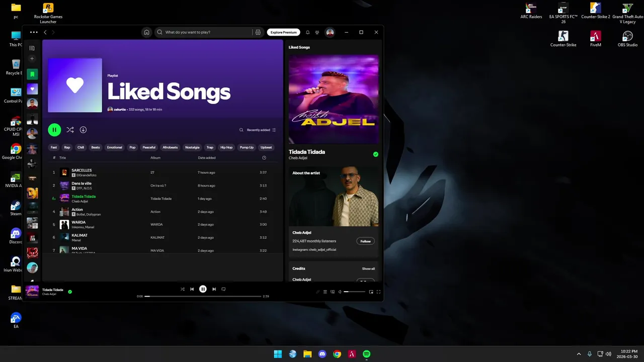Select the song 'Dans la ville'
The width and height of the screenshot is (644, 362).
pyautogui.click(x=82, y=184)
